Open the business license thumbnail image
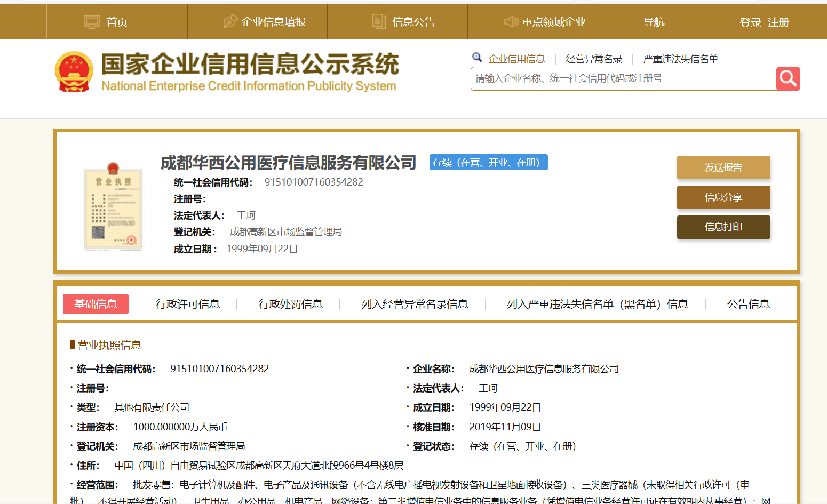 [x=114, y=206]
